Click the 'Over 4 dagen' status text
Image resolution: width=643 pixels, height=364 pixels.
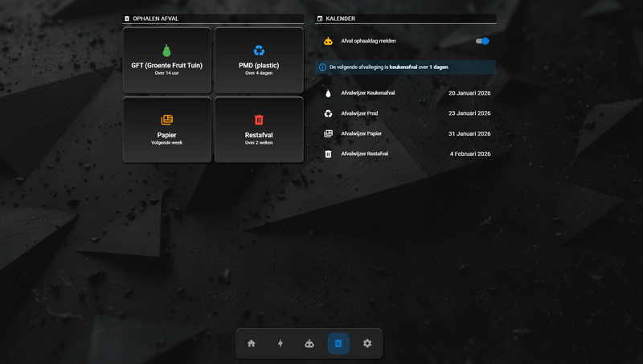pyautogui.click(x=259, y=73)
